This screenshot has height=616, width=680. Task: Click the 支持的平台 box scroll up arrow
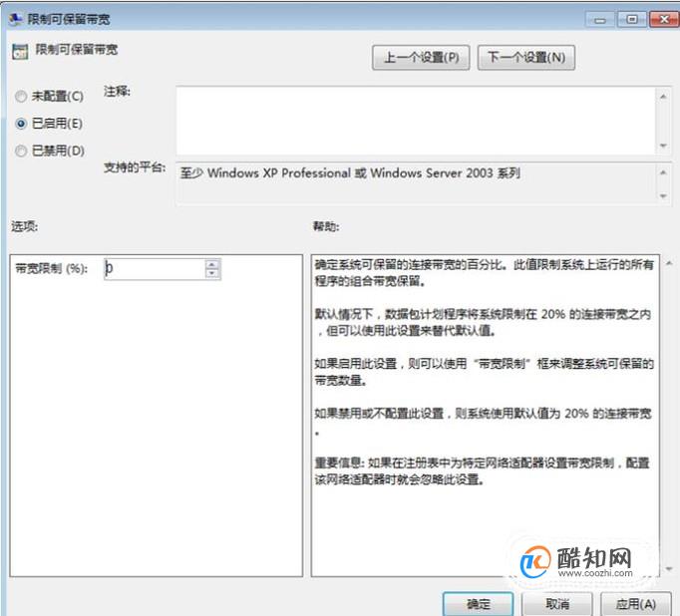click(663, 172)
